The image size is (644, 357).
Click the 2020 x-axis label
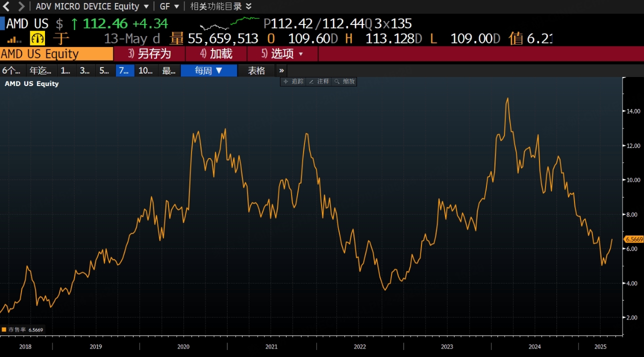(x=183, y=346)
